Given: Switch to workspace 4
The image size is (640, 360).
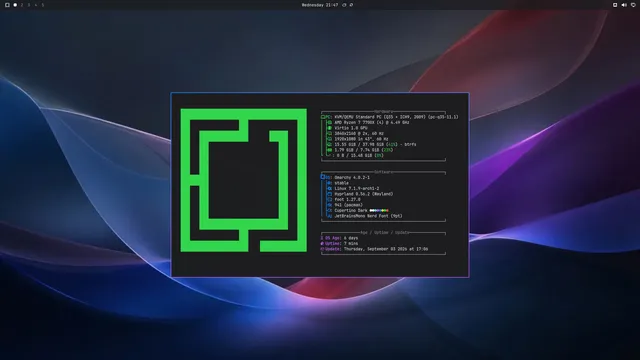Looking at the screenshot, I should click(x=36, y=5).
